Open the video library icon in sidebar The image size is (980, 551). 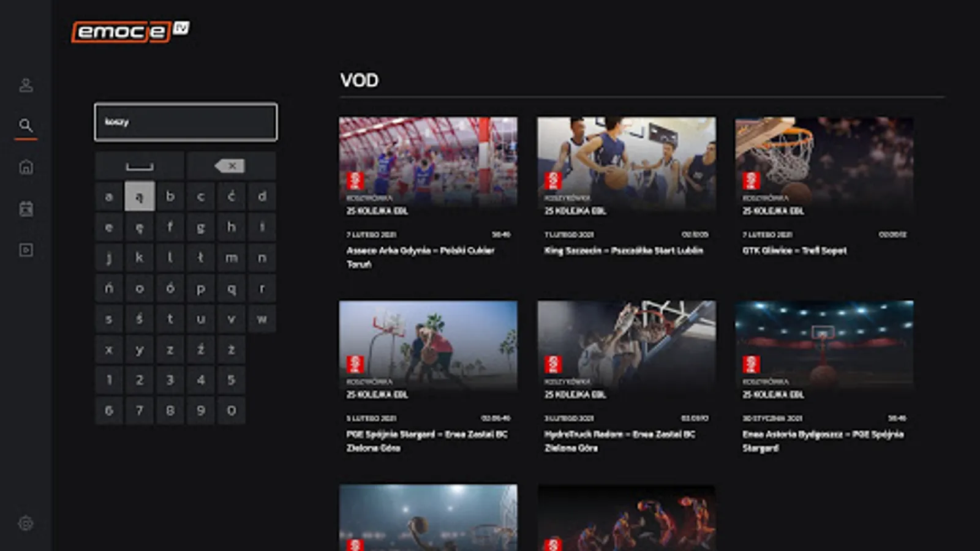[x=26, y=250]
